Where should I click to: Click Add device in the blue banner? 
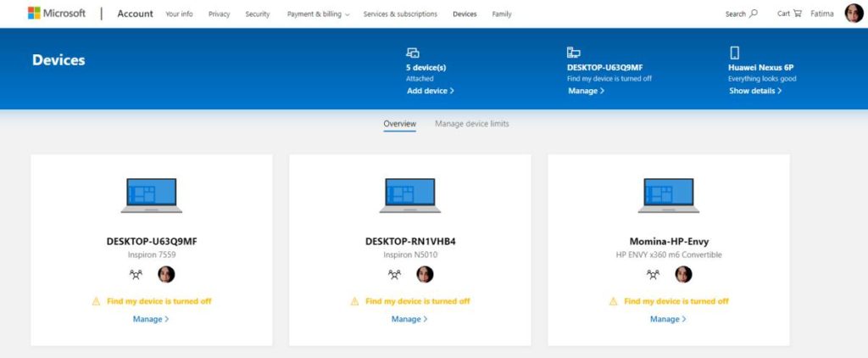pyautogui.click(x=430, y=91)
